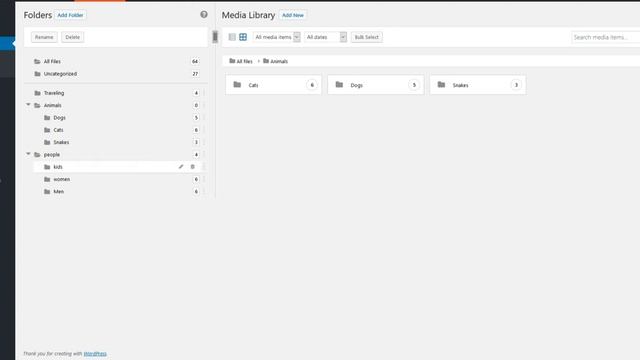
Task: Click folder icon beside Uncategorized
Action: coord(38,74)
